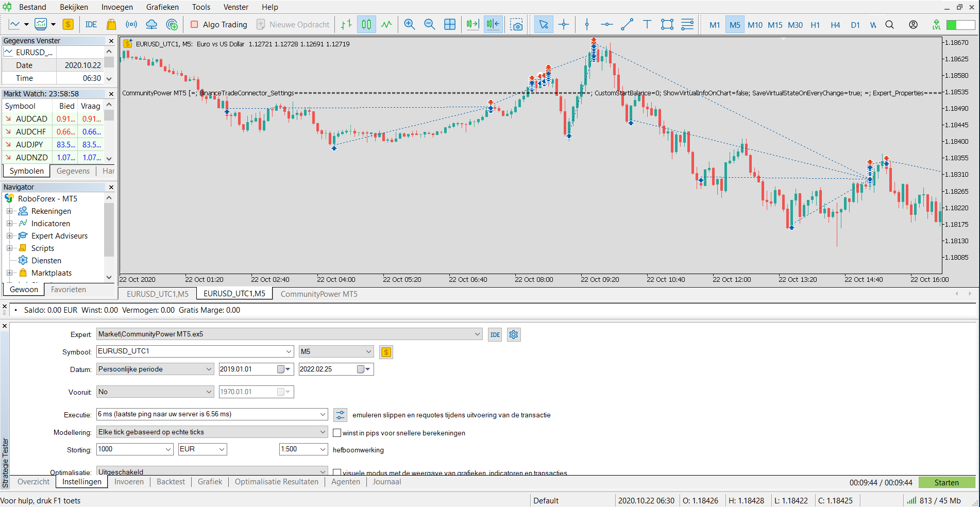The height and width of the screenshot is (507, 980).
Task: Switch to the Backtest tab
Action: pos(171,482)
